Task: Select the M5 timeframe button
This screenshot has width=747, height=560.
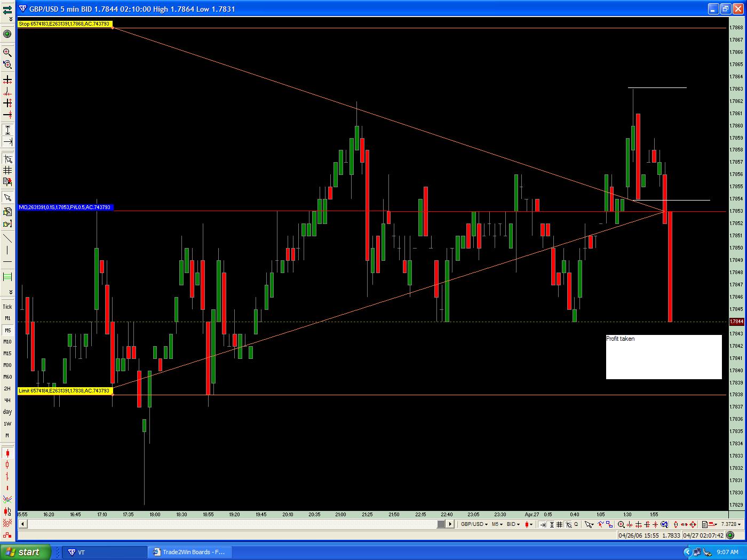Action: click(x=7, y=330)
